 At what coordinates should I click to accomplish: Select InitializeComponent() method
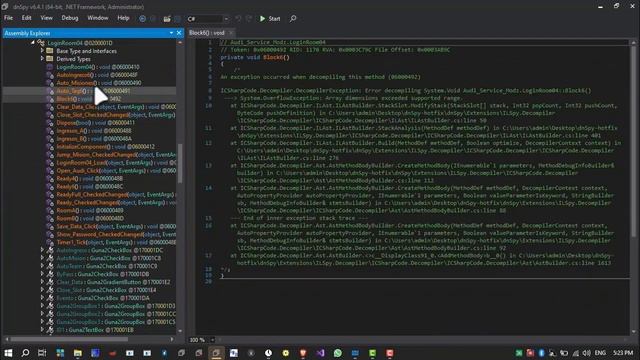point(105,147)
